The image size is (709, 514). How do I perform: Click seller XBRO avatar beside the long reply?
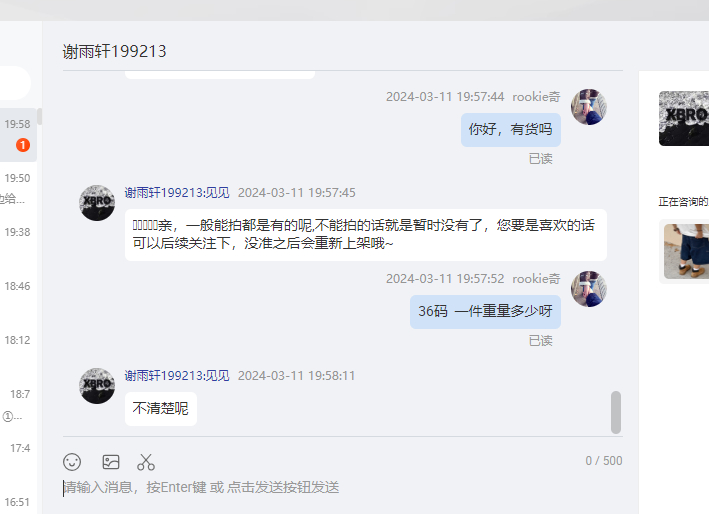click(97, 203)
